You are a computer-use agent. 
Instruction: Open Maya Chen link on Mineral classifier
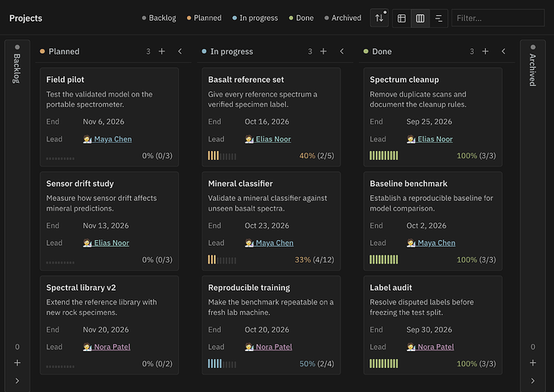tap(275, 243)
